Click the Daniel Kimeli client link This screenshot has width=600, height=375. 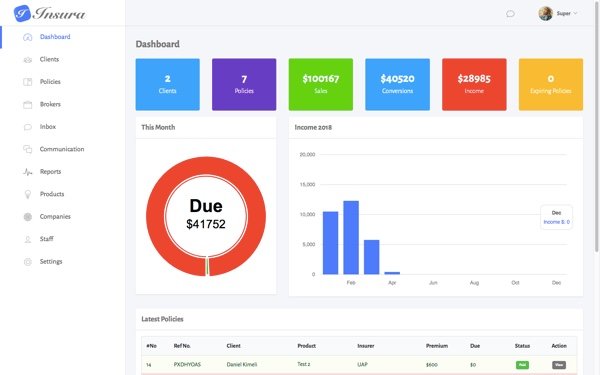tap(242, 364)
